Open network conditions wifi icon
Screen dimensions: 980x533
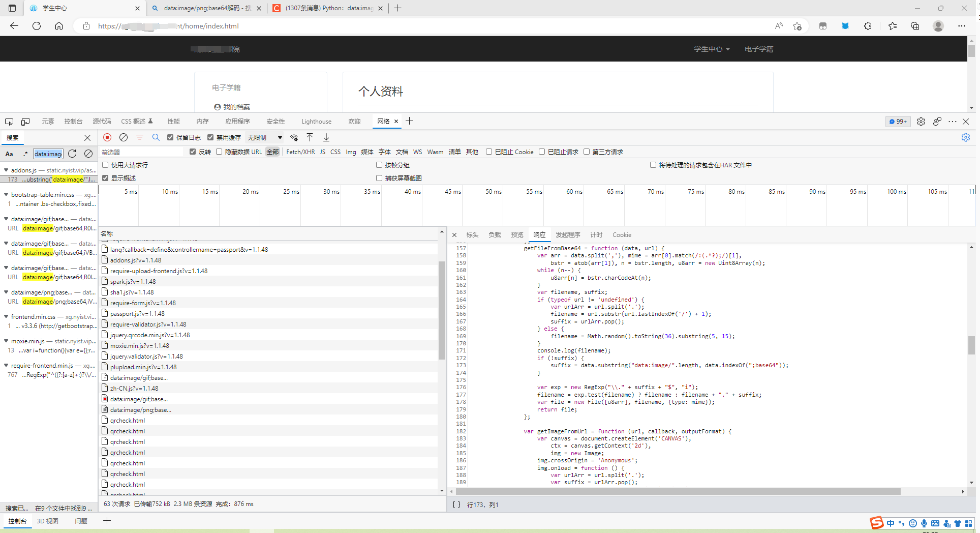coord(294,138)
